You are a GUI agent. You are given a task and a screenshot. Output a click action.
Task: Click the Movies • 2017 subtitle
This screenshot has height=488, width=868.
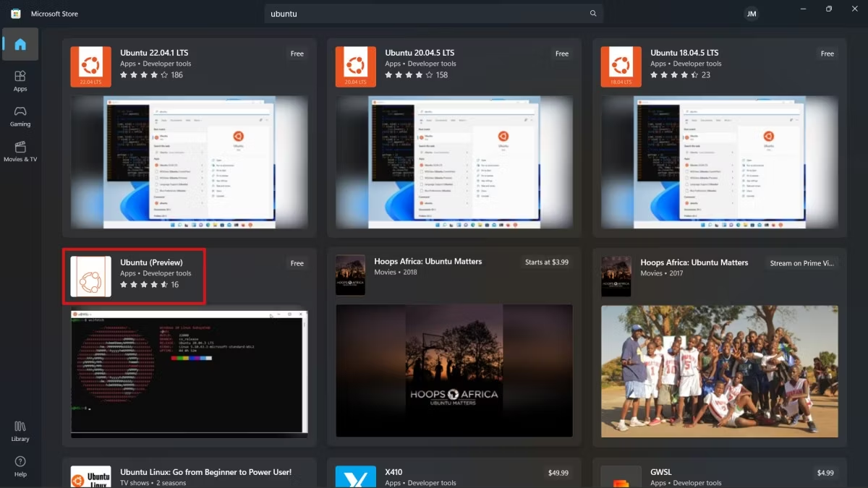click(x=662, y=273)
